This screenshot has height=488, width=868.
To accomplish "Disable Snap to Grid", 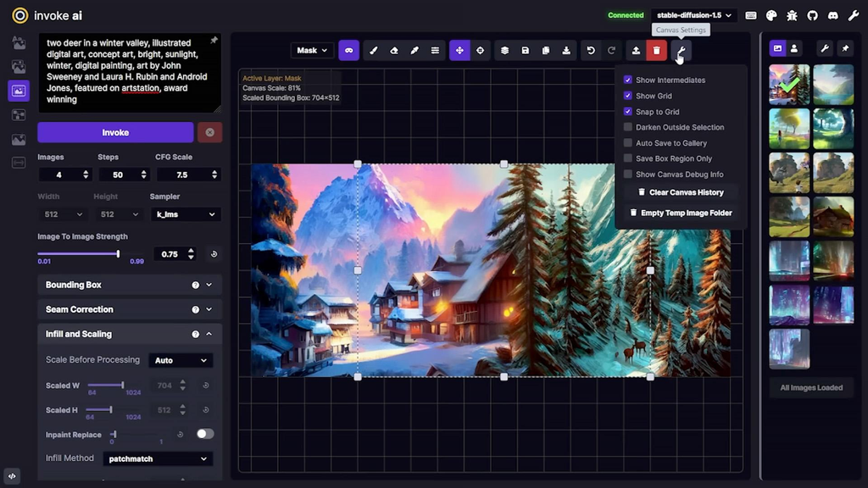I will [628, 111].
